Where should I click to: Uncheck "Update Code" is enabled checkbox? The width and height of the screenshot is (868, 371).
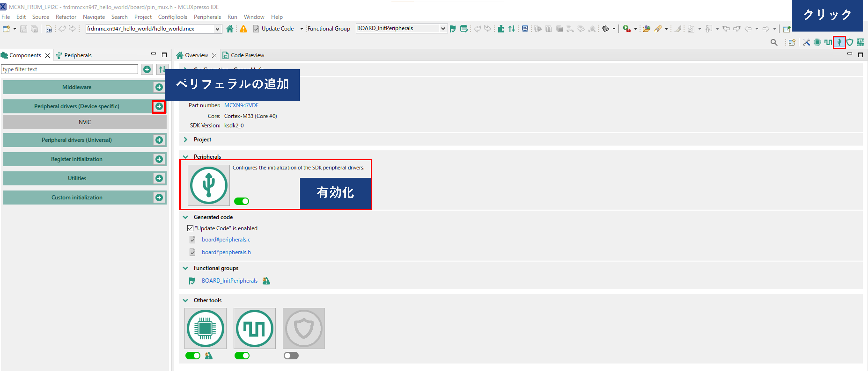coord(190,228)
